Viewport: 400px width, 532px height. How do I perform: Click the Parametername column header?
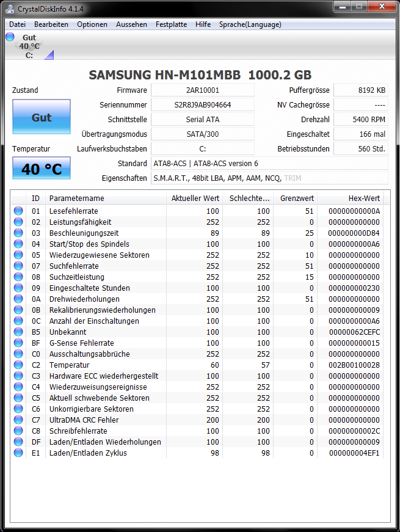[106, 198]
